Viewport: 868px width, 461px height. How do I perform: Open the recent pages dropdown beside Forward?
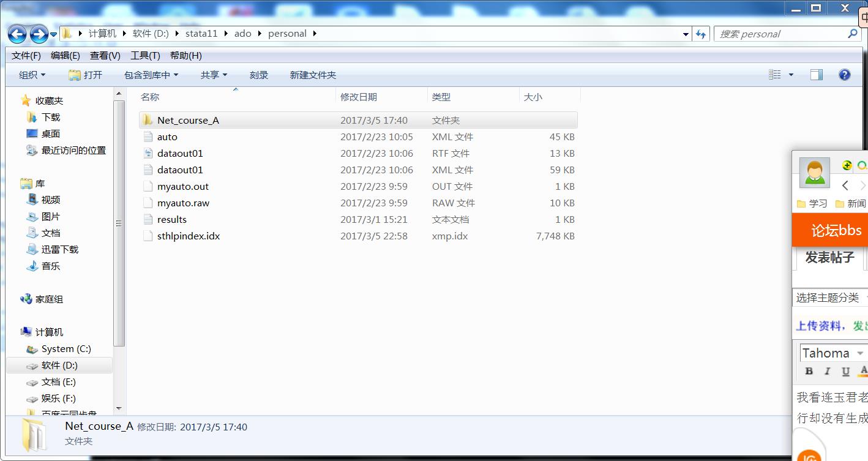tap(54, 35)
